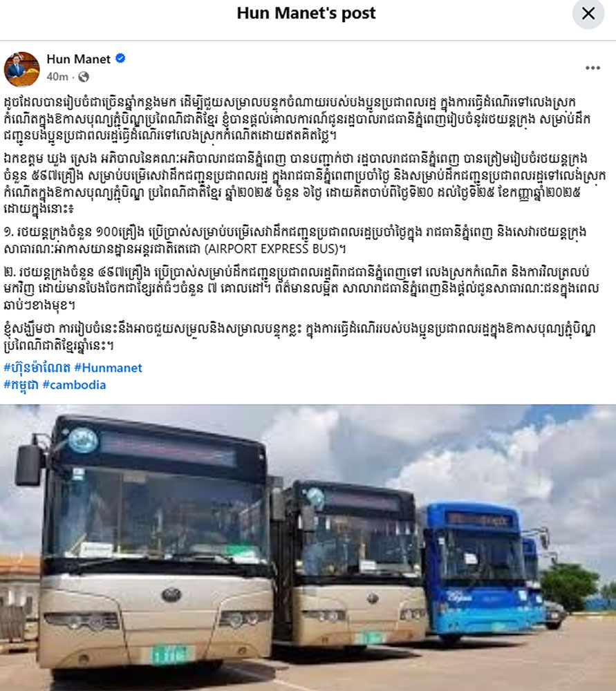Click the final paragraph above the hashtags
The width and height of the screenshot is (616, 691).
coord(300,337)
